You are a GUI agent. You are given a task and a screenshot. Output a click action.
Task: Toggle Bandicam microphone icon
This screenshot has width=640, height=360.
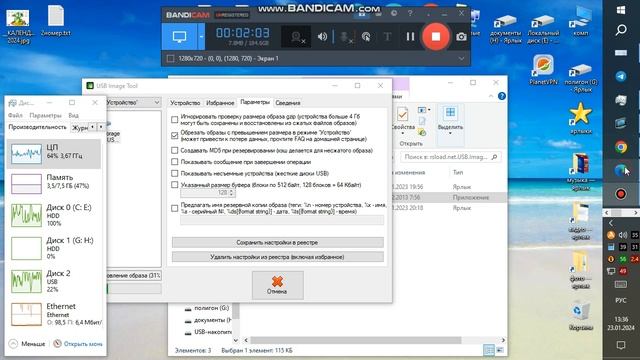345,37
